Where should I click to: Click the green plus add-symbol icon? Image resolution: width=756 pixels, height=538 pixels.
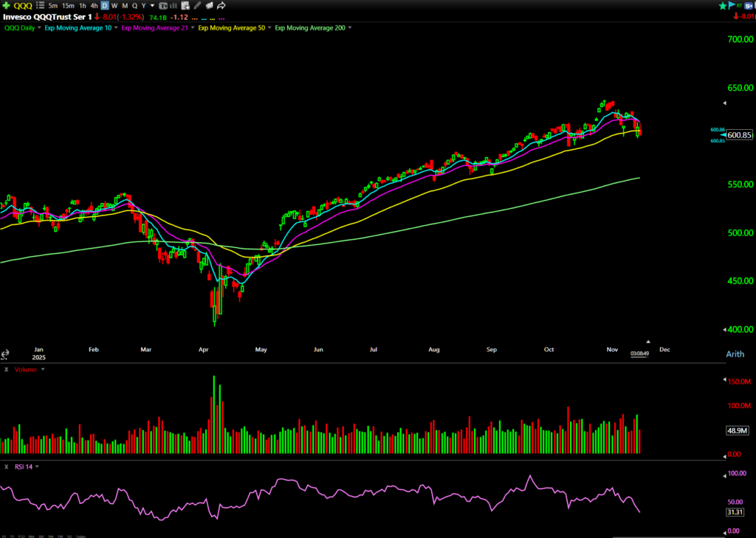pyautogui.click(x=7, y=6)
